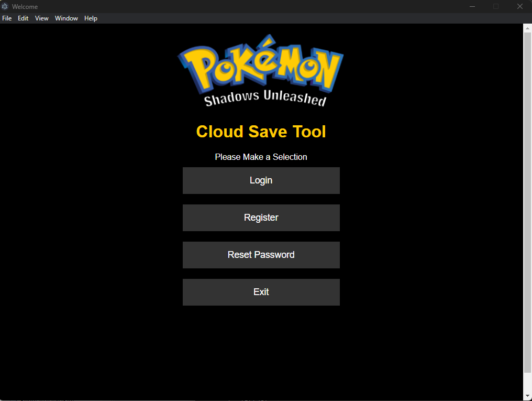Click the scrollbar down arrow
This screenshot has width=532, height=401.
tap(527, 396)
